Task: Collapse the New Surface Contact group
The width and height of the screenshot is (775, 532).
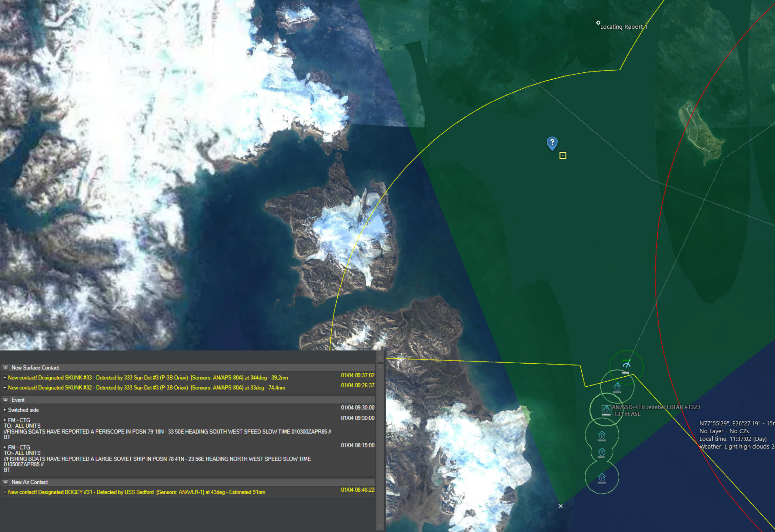Action: point(6,367)
